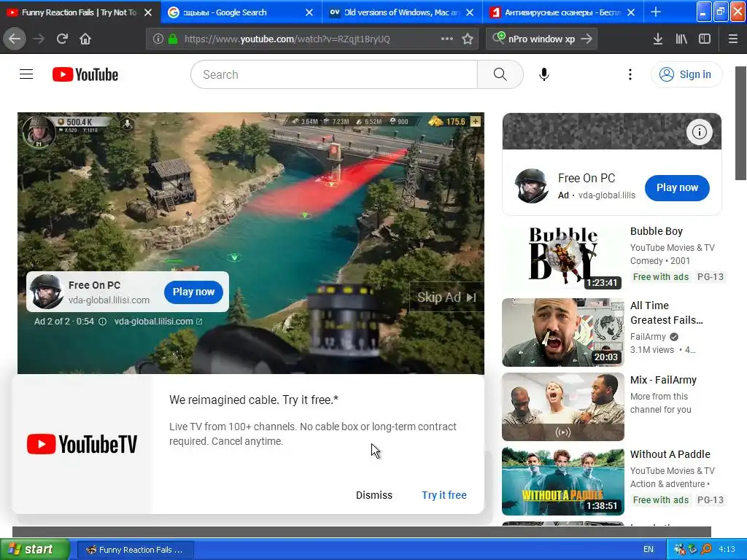The width and height of the screenshot is (747, 560).
Task: Click the taskbar clock showing 4:13
Action: (727, 550)
